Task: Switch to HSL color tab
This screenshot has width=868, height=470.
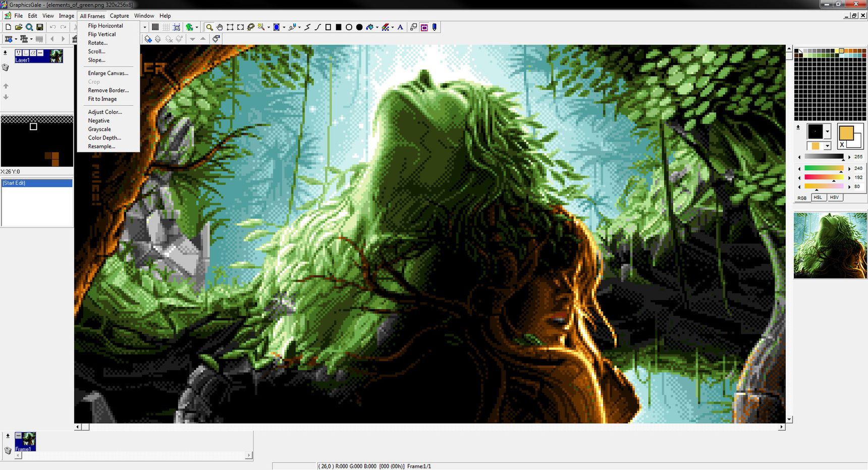Action: coord(818,197)
